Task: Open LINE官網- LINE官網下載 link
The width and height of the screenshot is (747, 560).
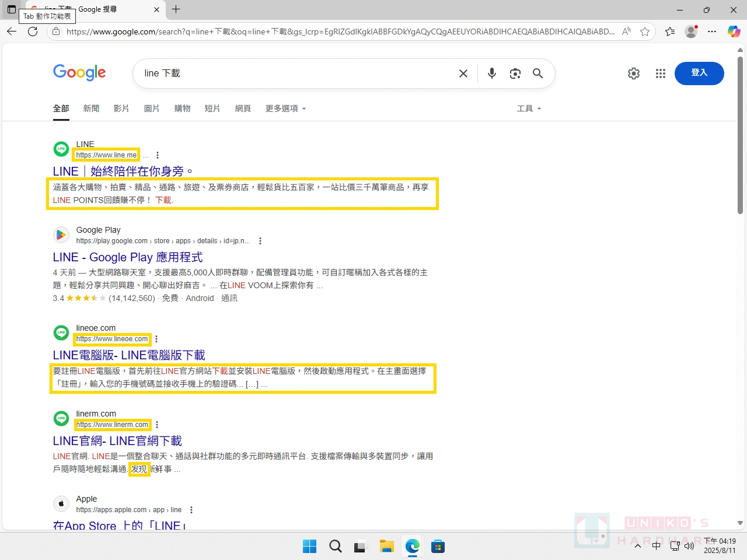Action: click(117, 441)
